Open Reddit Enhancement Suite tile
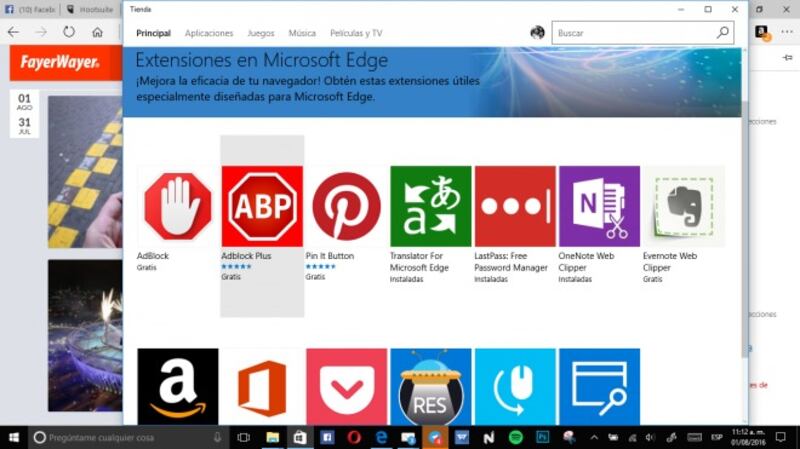 click(x=430, y=387)
